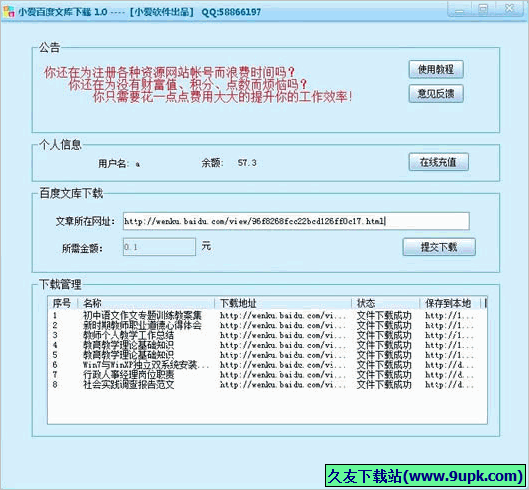Close the application window
The width and height of the screenshot is (529, 490).
tap(509, 9)
